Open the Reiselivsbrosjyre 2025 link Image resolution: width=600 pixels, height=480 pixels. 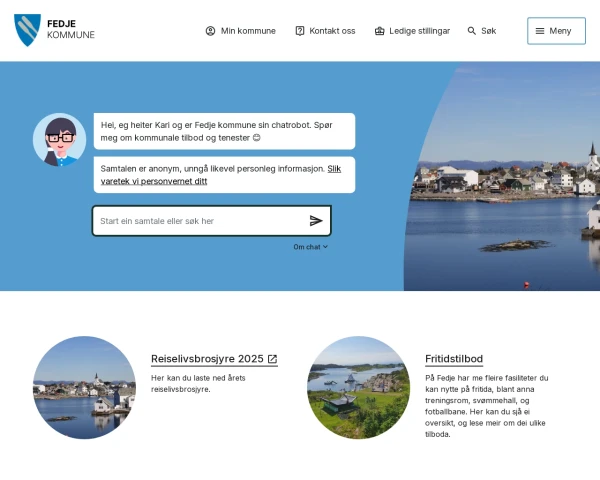pyautogui.click(x=214, y=359)
